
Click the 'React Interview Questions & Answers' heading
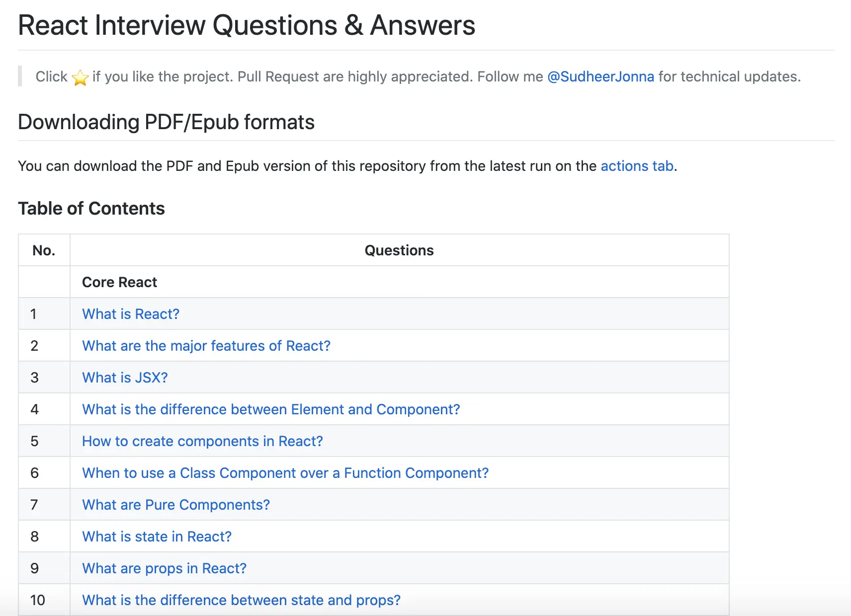tap(247, 25)
